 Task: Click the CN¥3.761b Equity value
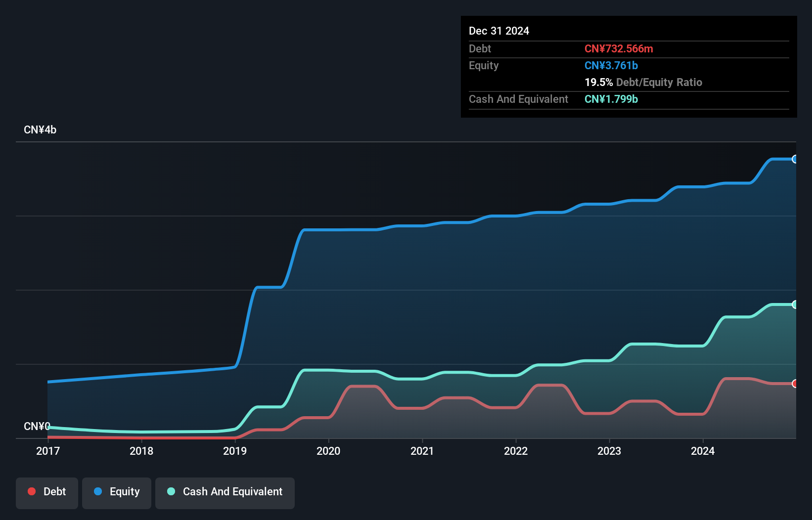(611, 65)
